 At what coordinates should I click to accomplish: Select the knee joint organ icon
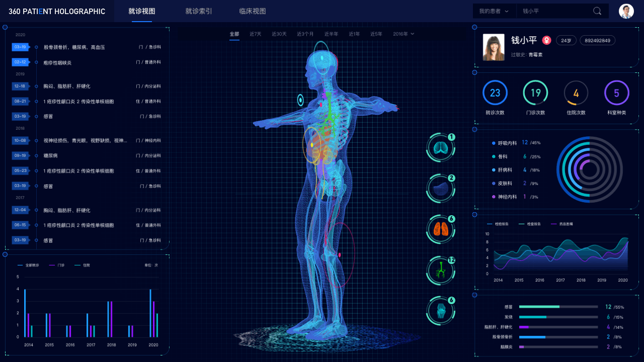pyautogui.click(x=440, y=311)
